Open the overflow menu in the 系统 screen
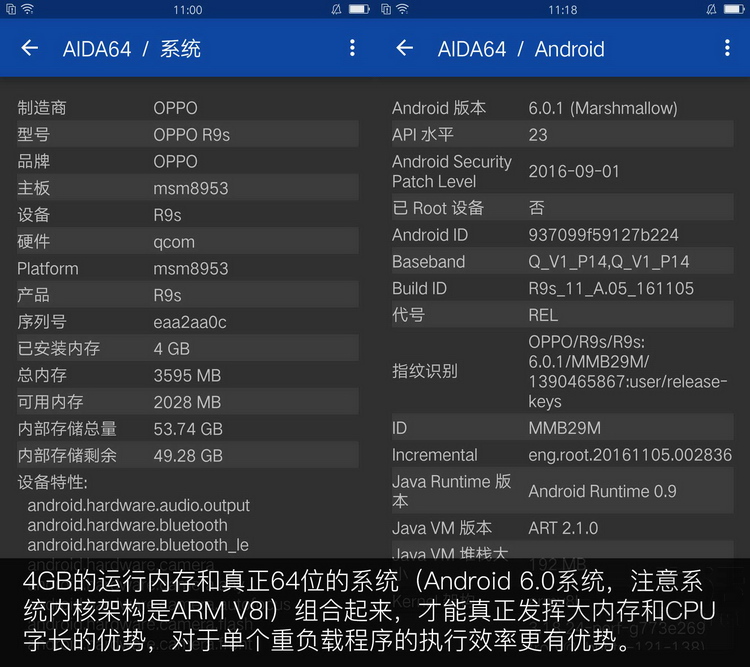This screenshot has width=750, height=667. point(353,48)
